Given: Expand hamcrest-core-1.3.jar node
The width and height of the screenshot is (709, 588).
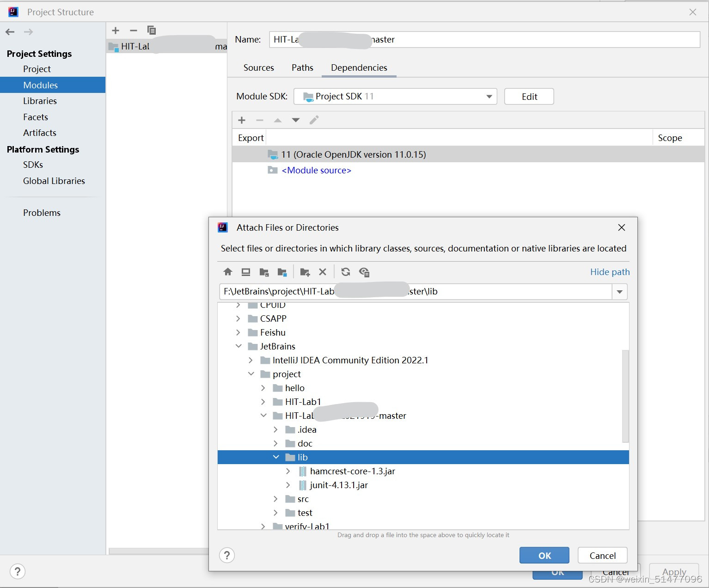Looking at the screenshot, I should click(288, 471).
